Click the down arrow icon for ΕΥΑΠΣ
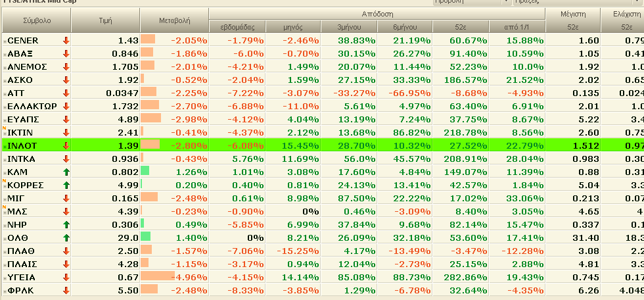Viewport: 644px width, 300px height. (66, 119)
